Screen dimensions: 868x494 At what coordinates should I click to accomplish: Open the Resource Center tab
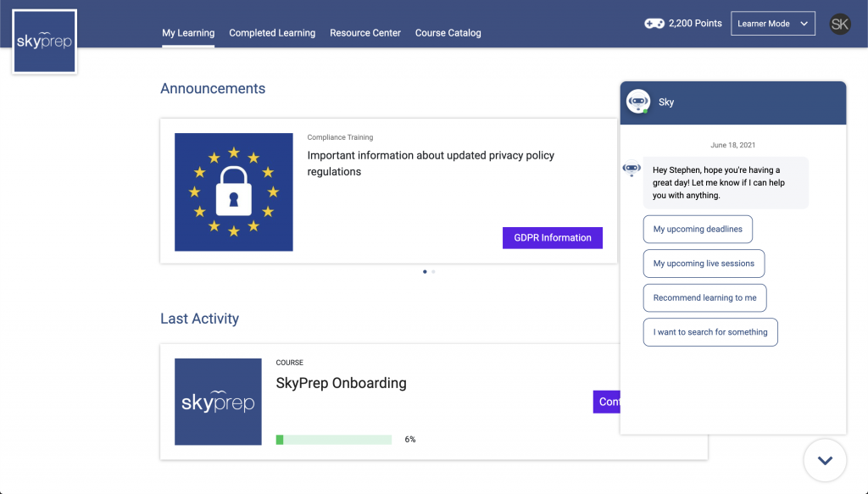365,33
